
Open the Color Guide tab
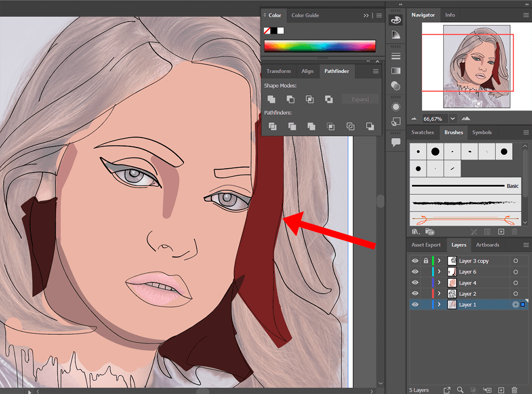click(305, 16)
